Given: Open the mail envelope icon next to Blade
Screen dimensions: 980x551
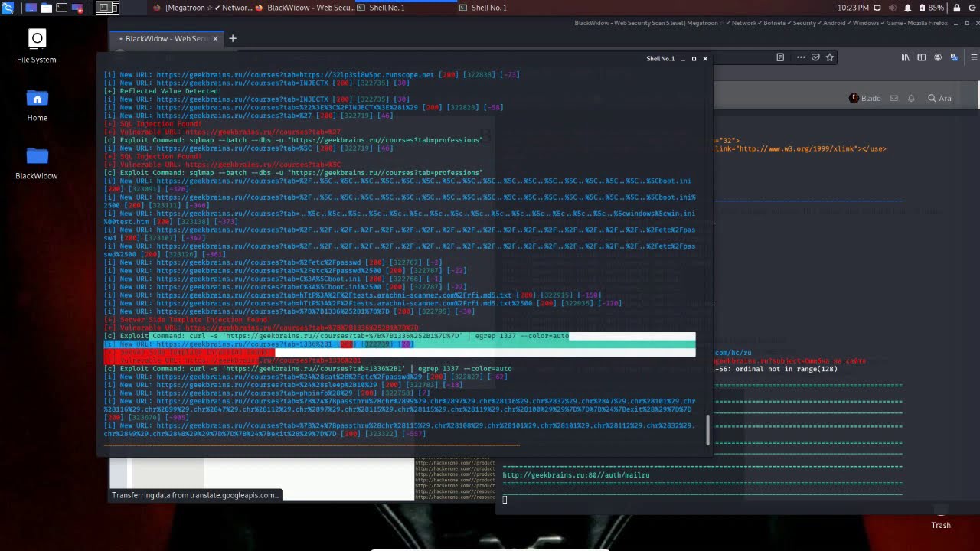Looking at the screenshot, I should coord(893,98).
